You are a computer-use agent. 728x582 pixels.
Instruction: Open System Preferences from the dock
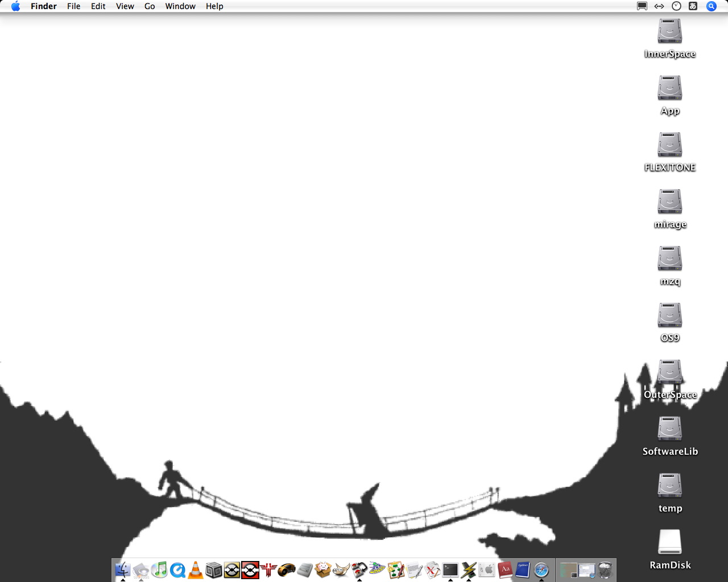pyautogui.click(x=487, y=569)
